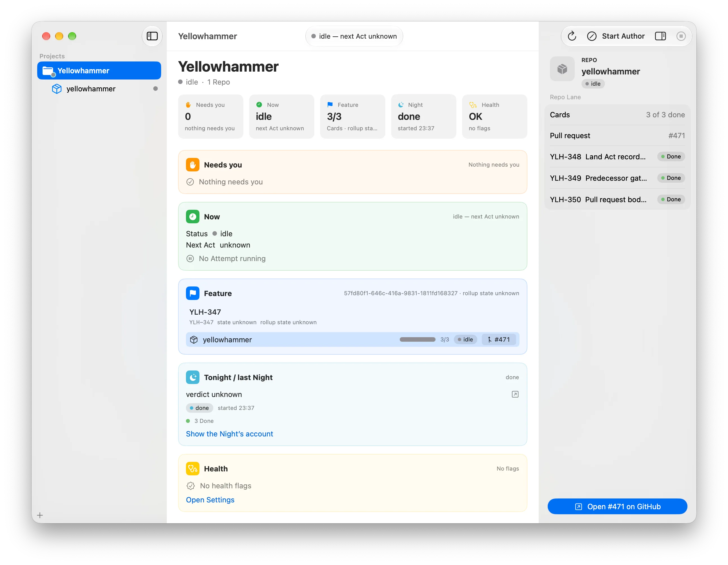
Task: Select the Yellowhammer project in the sidebar
Action: [99, 70]
